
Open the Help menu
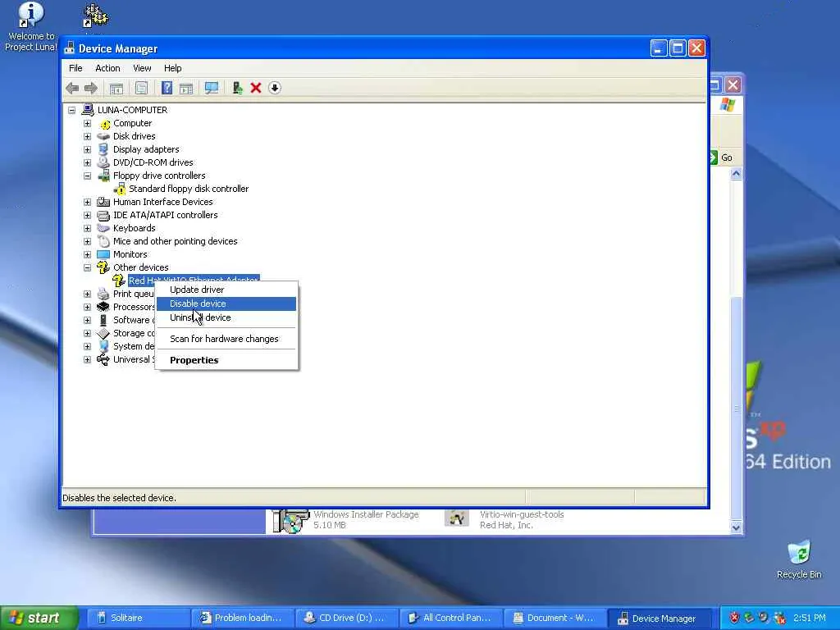tap(172, 68)
